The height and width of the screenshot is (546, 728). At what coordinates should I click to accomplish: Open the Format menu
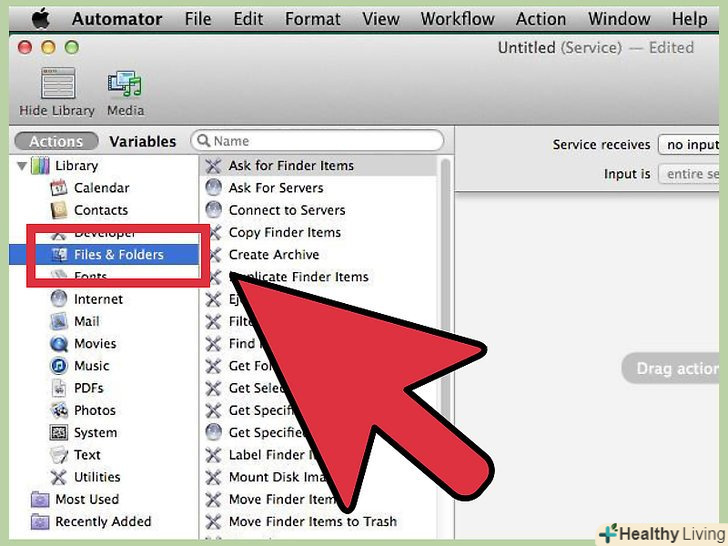pos(312,19)
